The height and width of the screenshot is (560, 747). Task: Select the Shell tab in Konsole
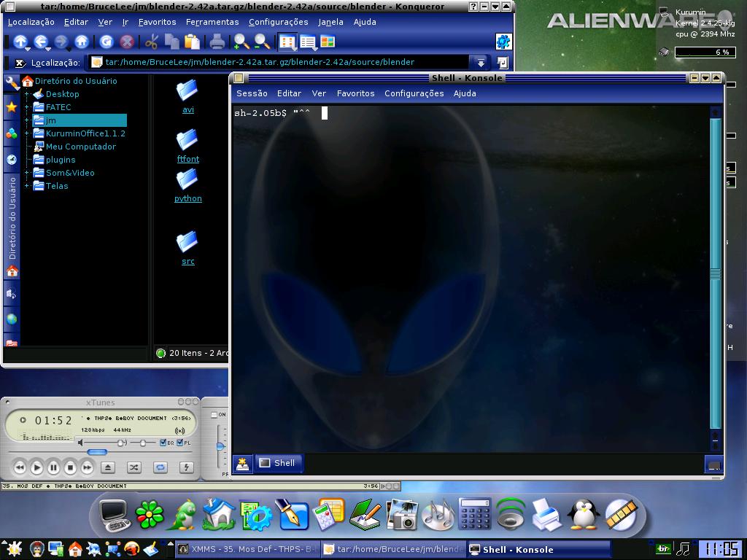278,463
